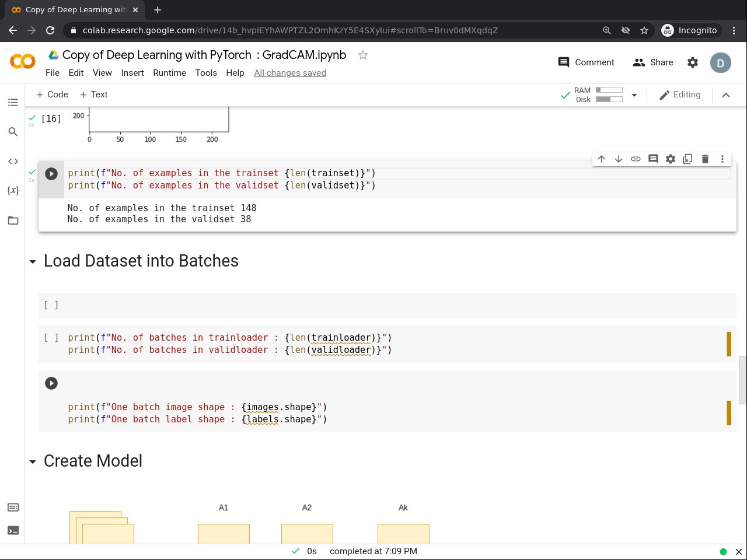Star this notebook title
Screen dimensions: 747x560
(x=363, y=55)
